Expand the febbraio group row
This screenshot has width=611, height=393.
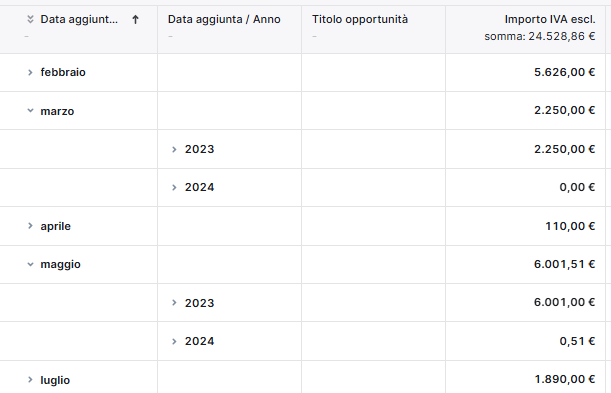(x=30, y=72)
